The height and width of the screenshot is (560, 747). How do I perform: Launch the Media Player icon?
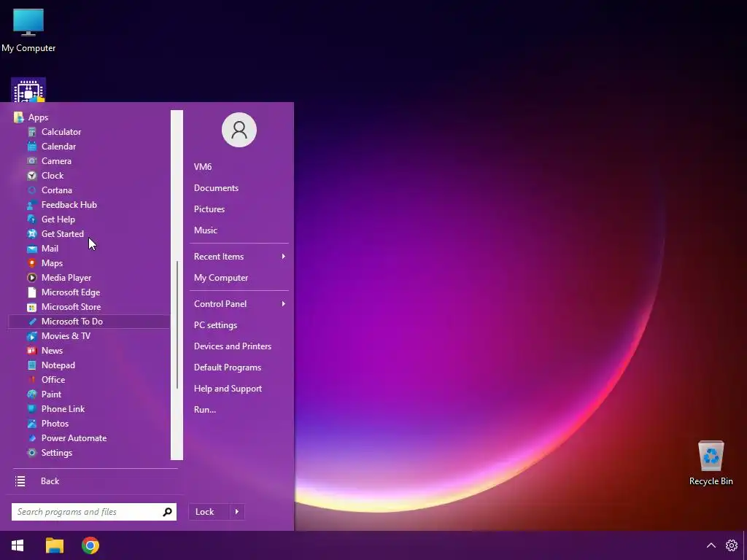click(x=32, y=278)
